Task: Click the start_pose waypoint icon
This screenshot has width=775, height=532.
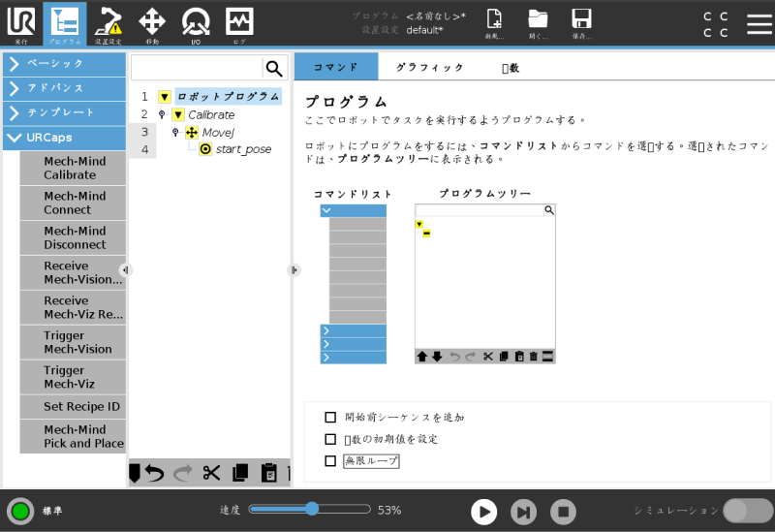Action: coord(205,149)
